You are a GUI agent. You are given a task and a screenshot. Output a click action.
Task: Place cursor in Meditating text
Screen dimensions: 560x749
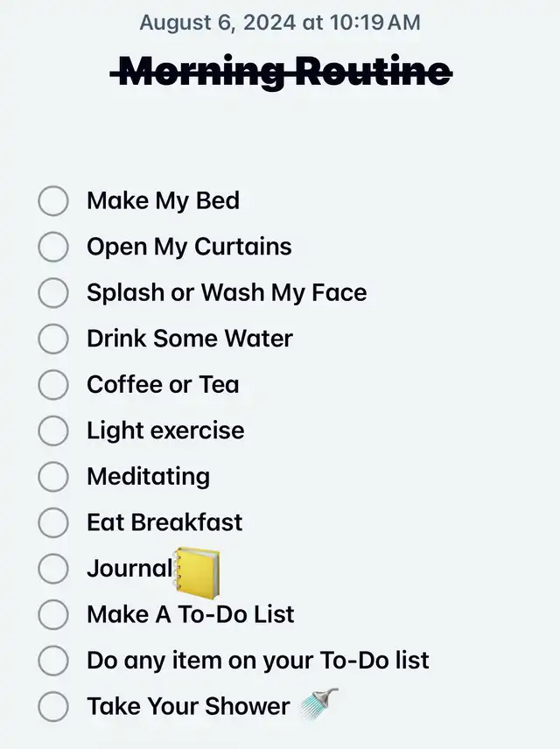149,477
